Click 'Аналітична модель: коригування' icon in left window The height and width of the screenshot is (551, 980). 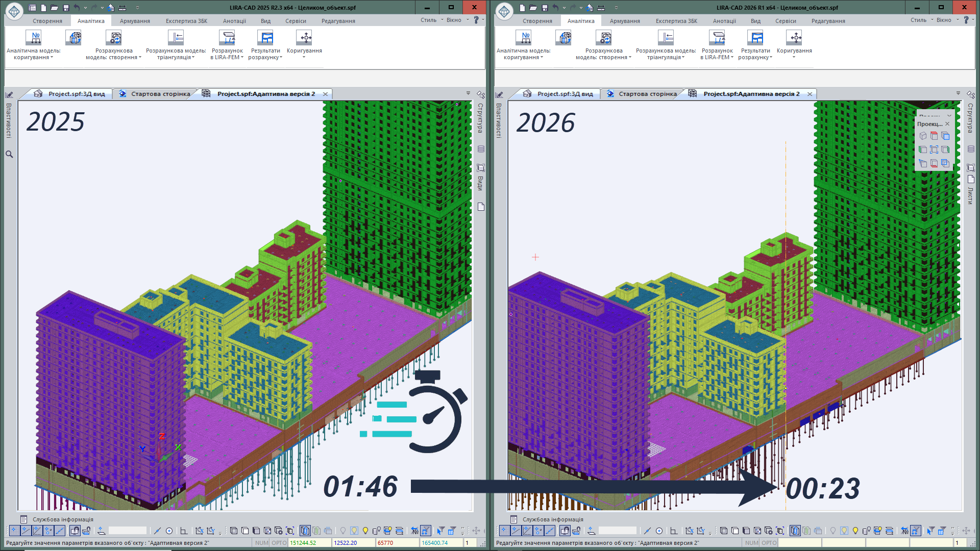coord(33,38)
